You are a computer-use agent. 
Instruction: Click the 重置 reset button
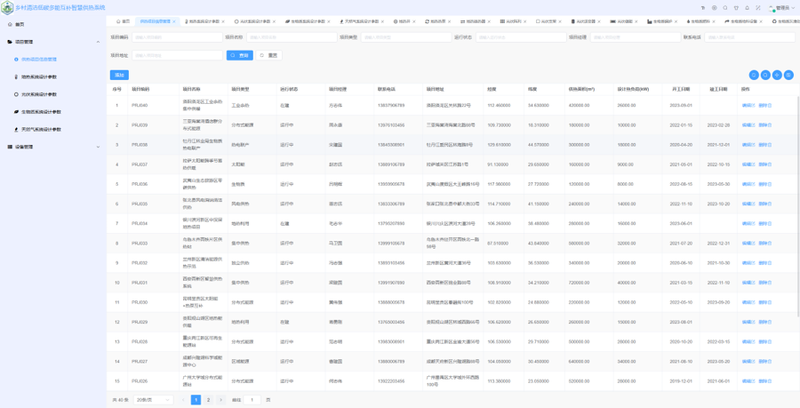[x=269, y=55]
